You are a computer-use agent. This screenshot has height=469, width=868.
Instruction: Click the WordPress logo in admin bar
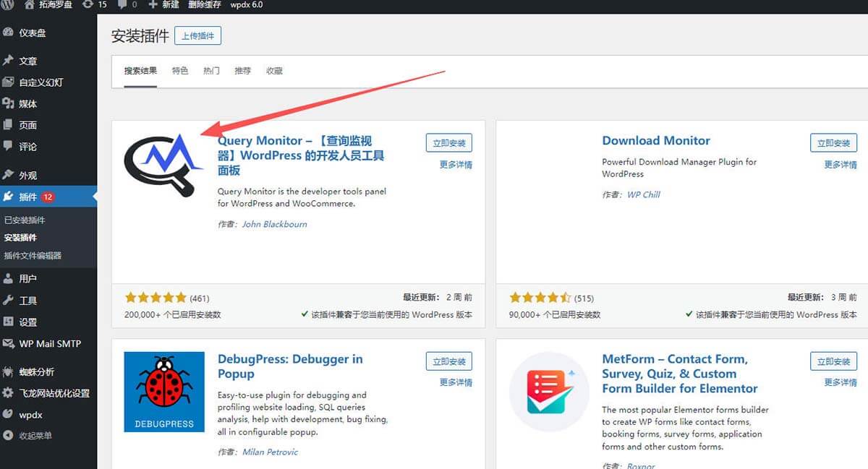8,5
